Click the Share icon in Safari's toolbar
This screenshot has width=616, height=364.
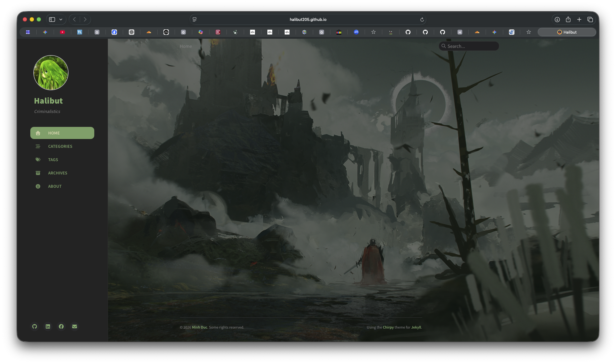tap(568, 19)
